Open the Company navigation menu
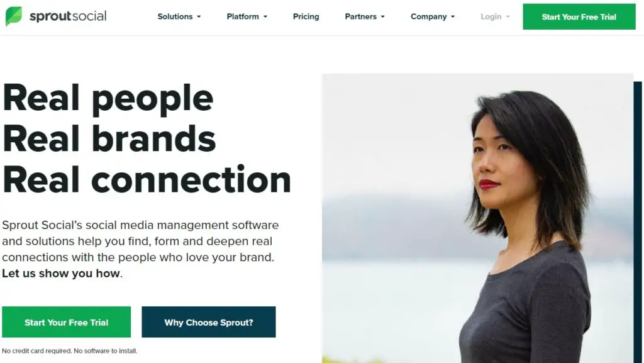 pos(428,16)
